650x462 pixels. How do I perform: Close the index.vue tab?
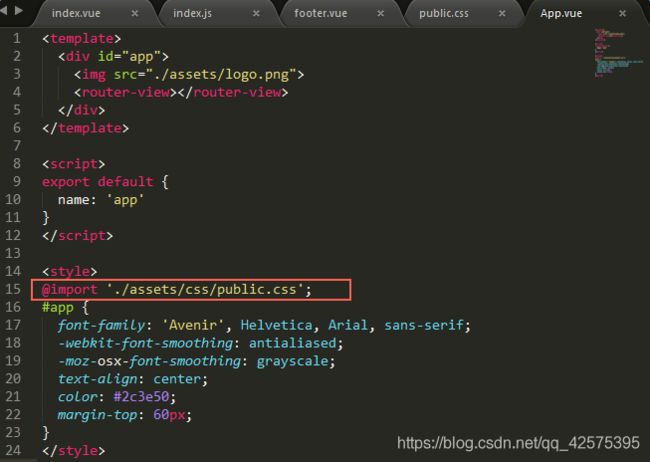coord(134,14)
